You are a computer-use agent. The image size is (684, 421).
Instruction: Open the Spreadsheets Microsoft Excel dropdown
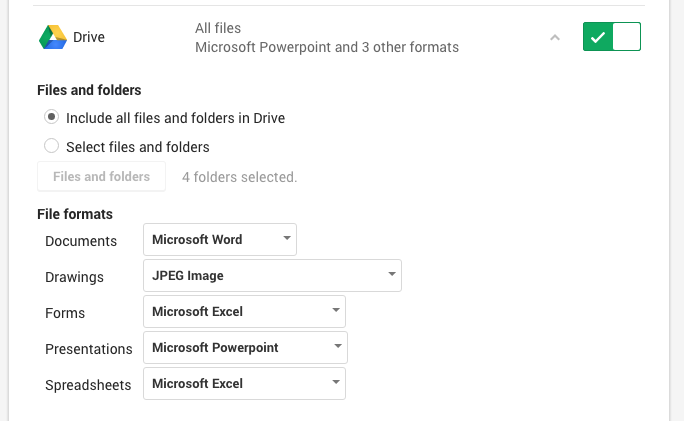coord(244,383)
